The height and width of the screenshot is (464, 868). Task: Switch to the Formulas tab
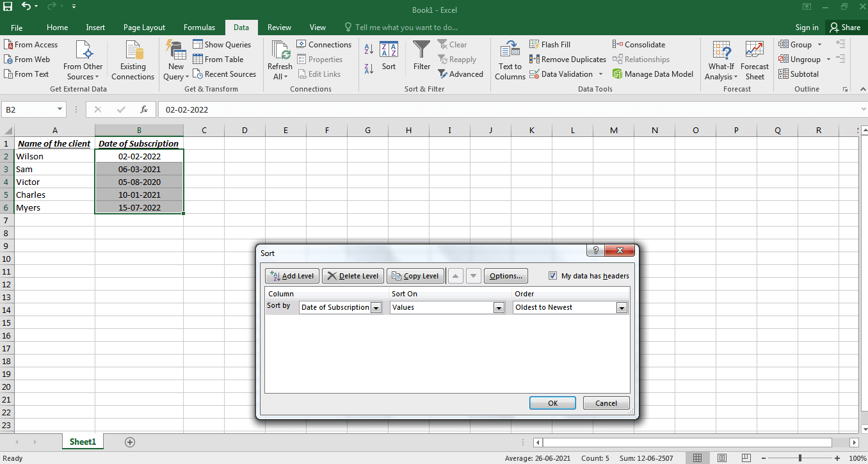pos(200,28)
